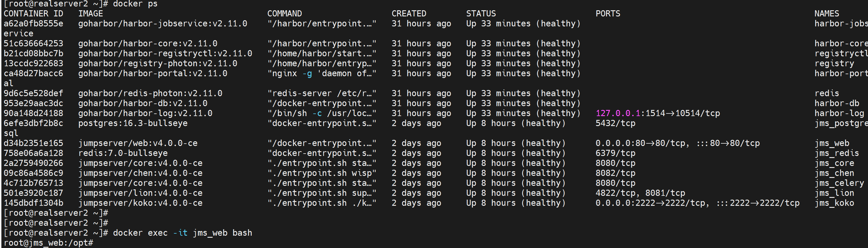
Task: Click the jumpserver/chen:v4.0.0-ce image text
Action: click(x=140, y=173)
